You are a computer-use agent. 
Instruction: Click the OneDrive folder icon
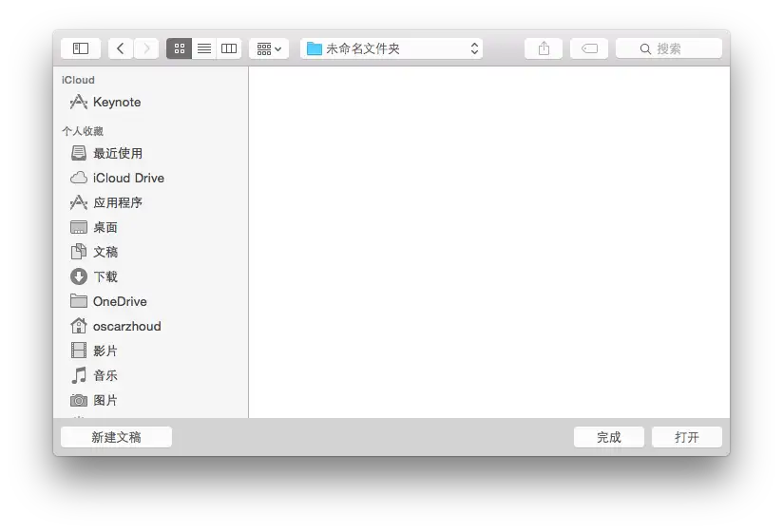tap(79, 301)
